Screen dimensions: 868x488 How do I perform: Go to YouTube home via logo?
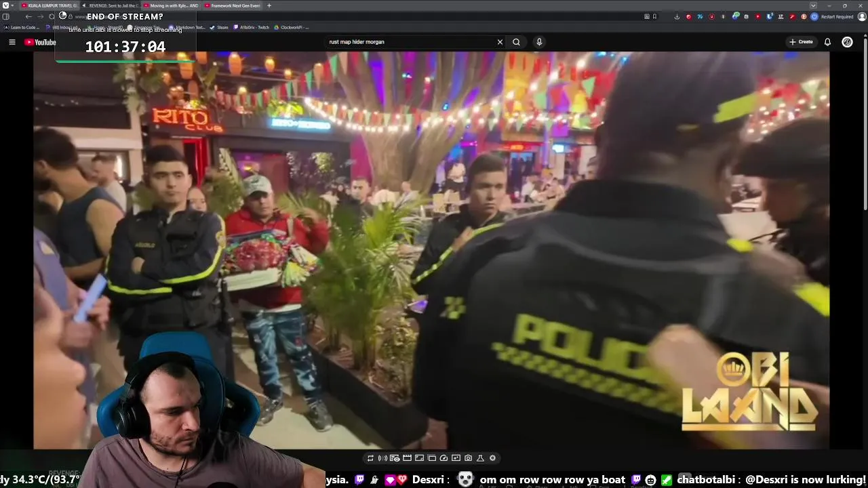pos(41,42)
